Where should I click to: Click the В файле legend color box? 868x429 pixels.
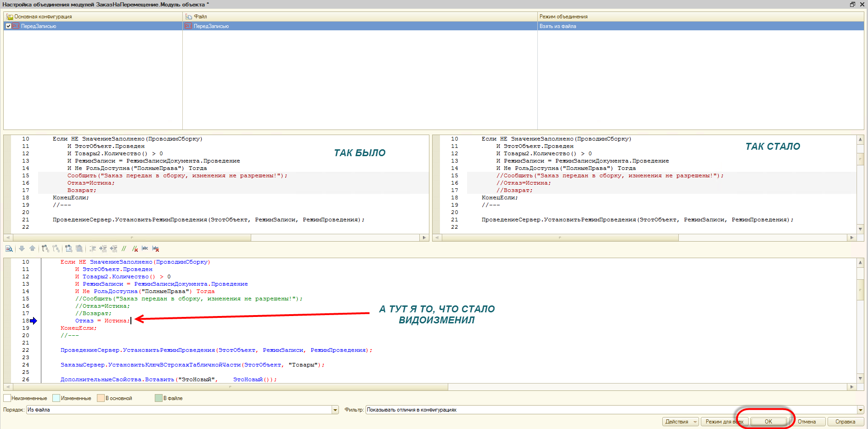158,398
